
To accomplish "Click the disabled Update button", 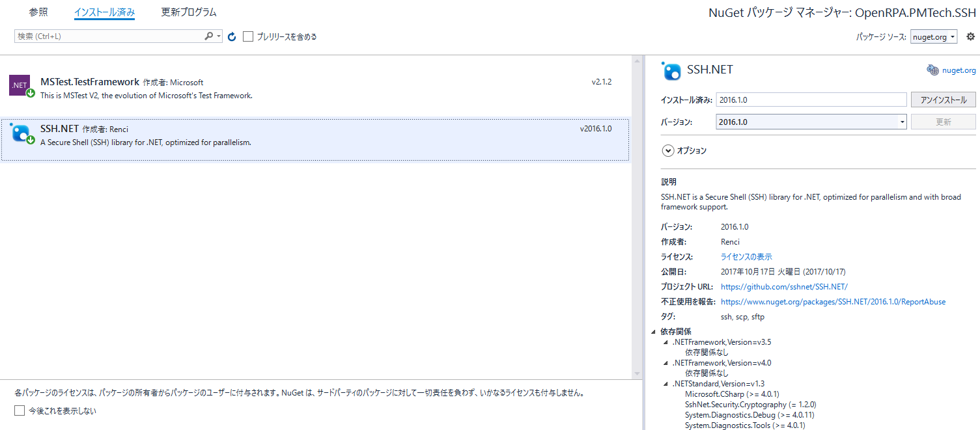I will (944, 122).
